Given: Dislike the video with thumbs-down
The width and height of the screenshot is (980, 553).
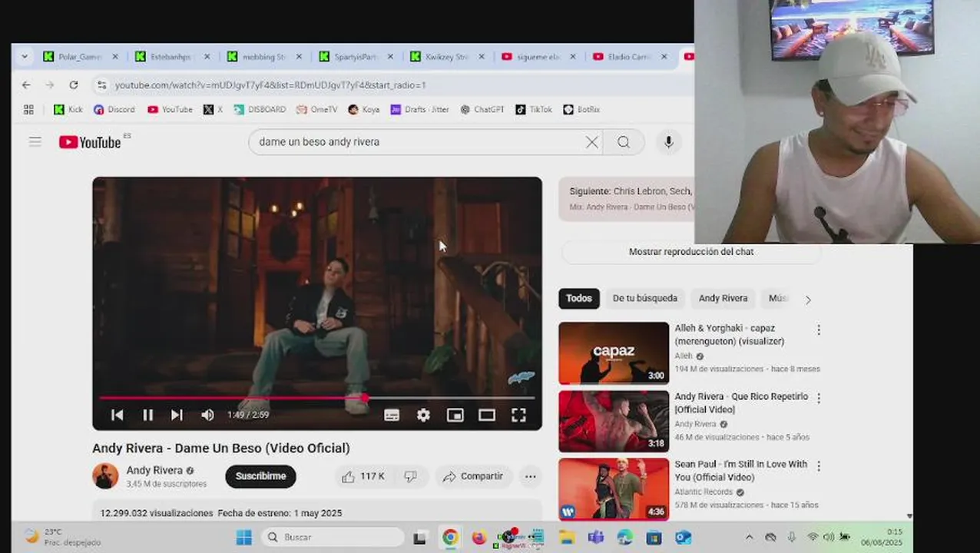Looking at the screenshot, I should pyautogui.click(x=411, y=477).
